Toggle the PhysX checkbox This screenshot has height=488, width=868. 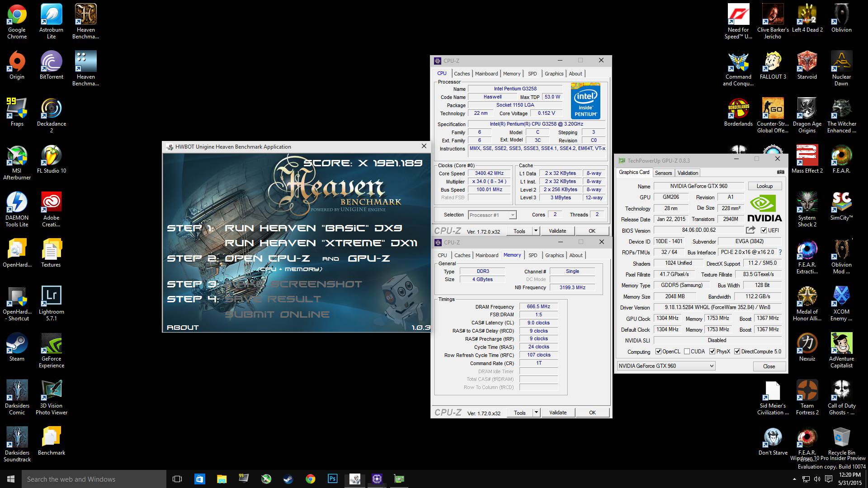(x=712, y=352)
